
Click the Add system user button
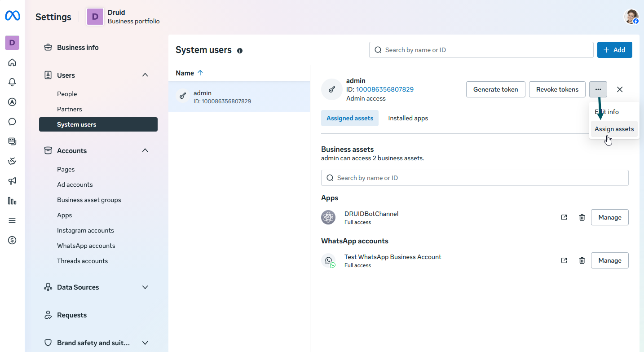(614, 50)
